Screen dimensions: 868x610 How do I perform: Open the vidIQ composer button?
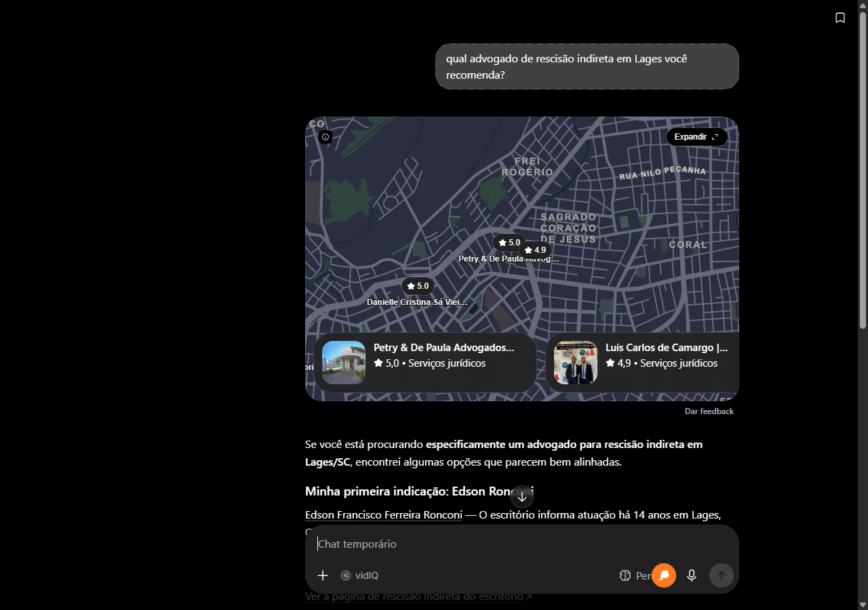(359, 575)
